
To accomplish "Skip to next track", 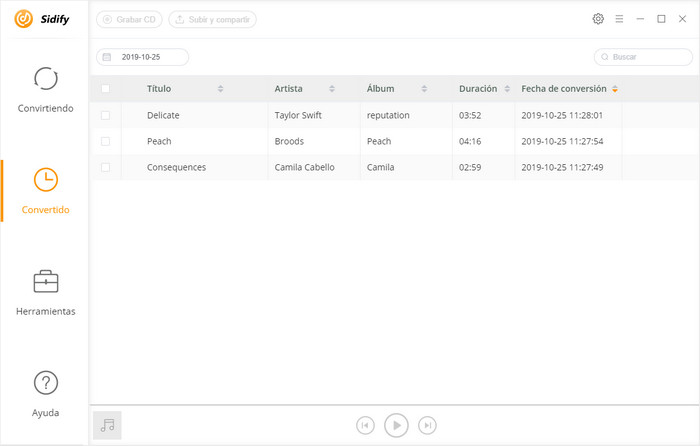I will point(427,425).
